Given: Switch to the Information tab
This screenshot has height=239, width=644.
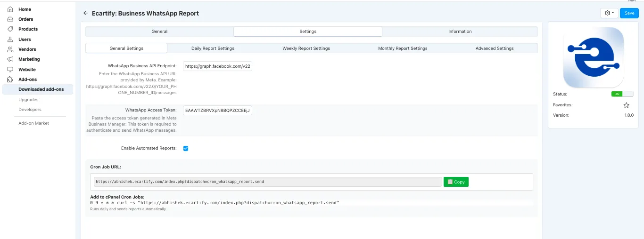Looking at the screenshot, I should tap(460, 32).
